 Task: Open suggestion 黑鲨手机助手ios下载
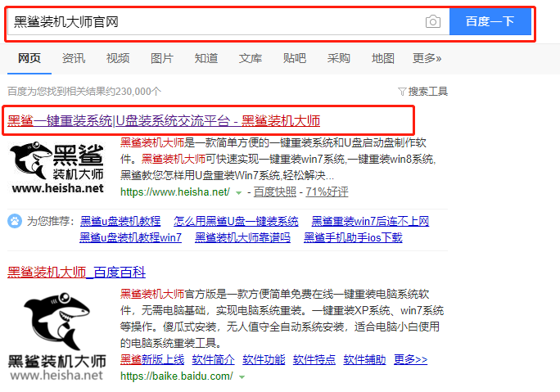coord(353,238)
